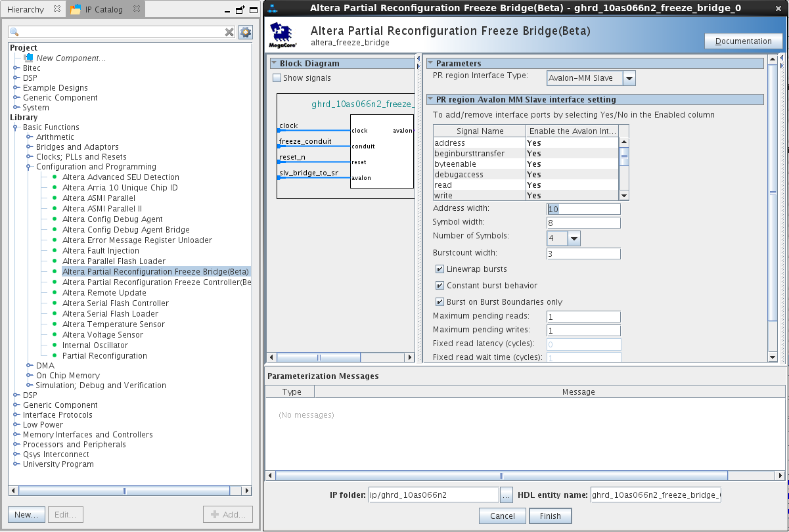The image size is (789, 532).
Task: Click the New Component icon in Project
Action: tap(28, 58)
